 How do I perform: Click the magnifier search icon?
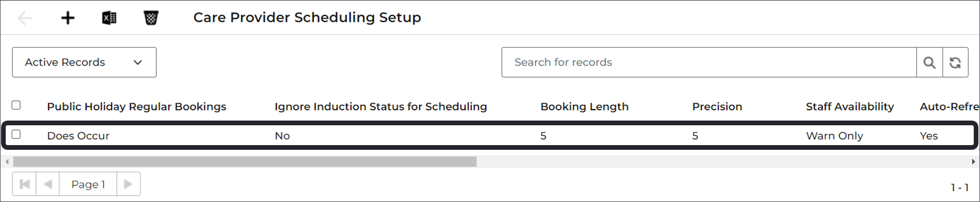pos(929,63)
